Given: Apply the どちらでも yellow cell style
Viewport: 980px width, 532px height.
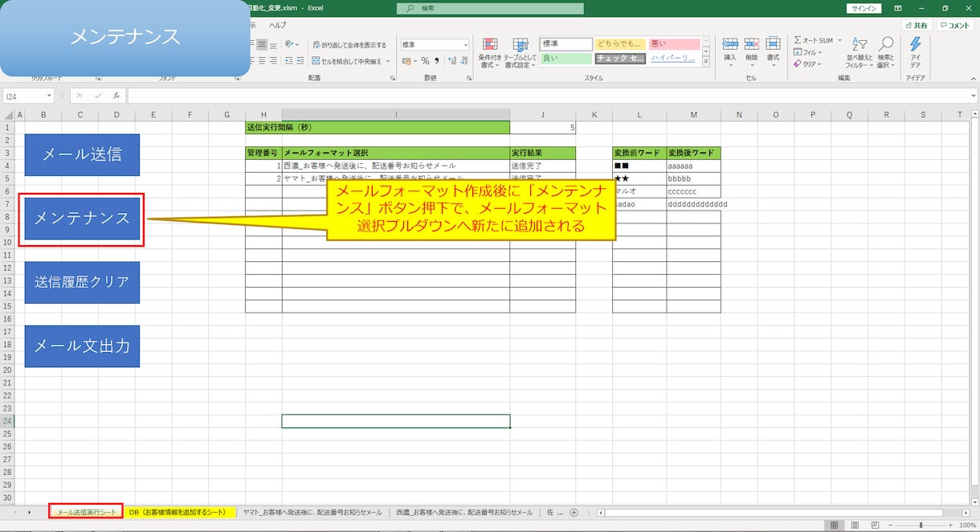Looking at the screenshot, I should pyautogui.click(x=620, y=43).
